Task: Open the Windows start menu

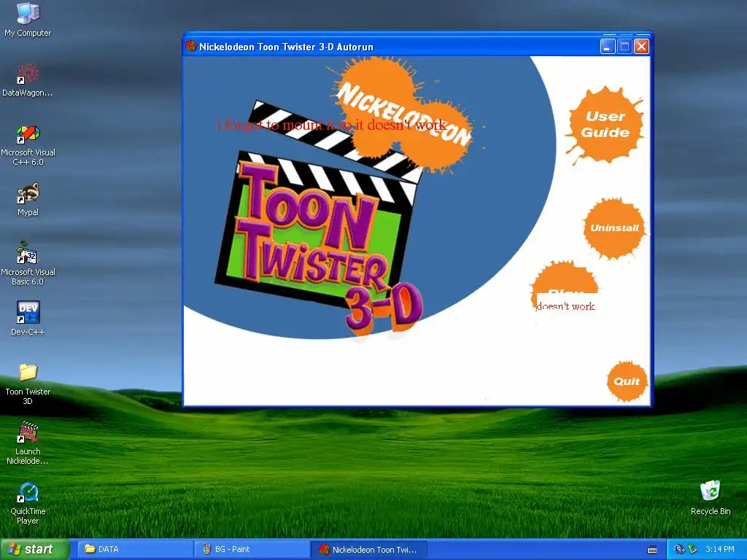Action: pyautogui.click(x=35, y=549)
